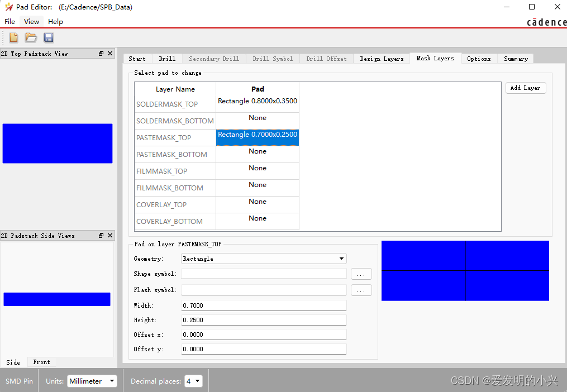The height and width of the screenshot is (392, 567).
Task: Switch to the Secondary Drill tab
Action: [214, 59]
